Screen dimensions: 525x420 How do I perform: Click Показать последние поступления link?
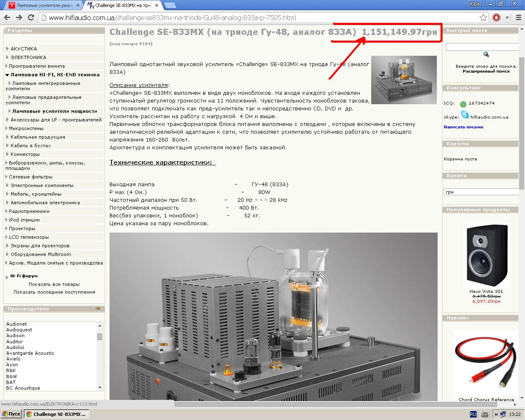(x=54, y=292)
